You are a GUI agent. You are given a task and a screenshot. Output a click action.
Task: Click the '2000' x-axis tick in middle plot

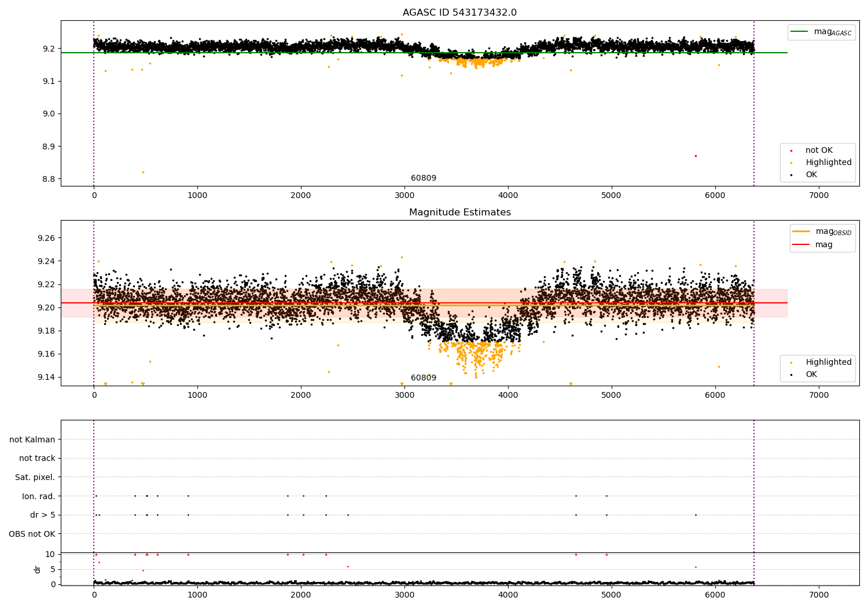tap(301, 395)
